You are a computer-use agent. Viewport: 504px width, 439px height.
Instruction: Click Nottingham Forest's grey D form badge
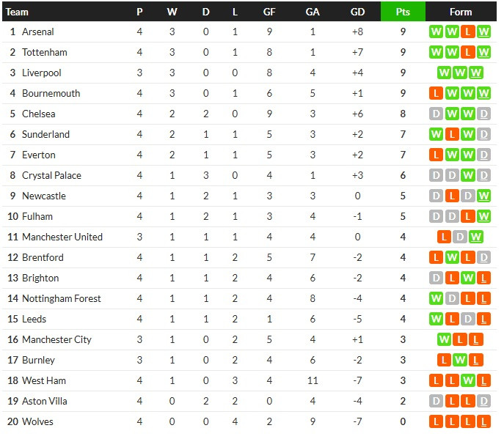[x=452, y=299]
